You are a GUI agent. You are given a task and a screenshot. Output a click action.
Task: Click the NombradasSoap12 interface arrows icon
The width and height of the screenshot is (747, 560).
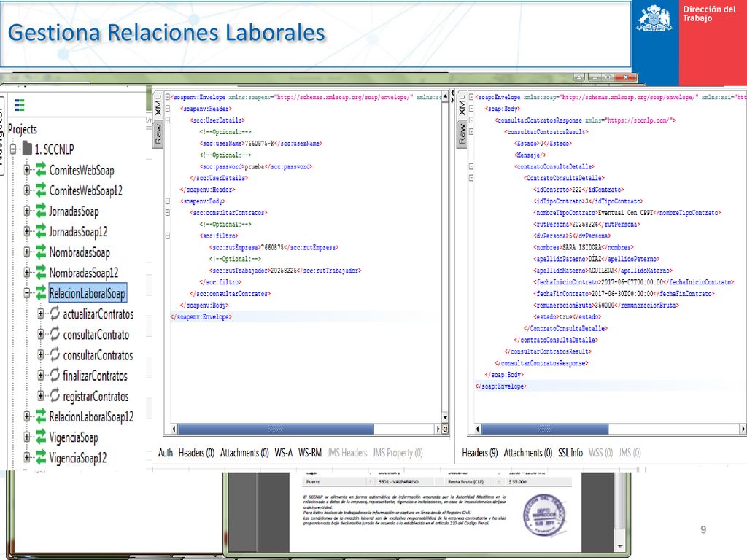[42, 272]
